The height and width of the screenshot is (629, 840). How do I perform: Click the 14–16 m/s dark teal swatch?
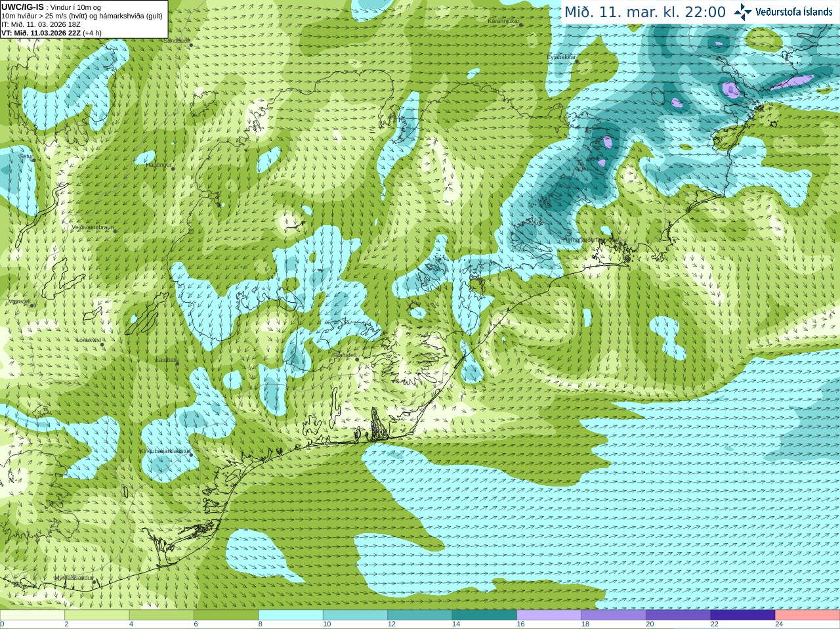point(485,615)
